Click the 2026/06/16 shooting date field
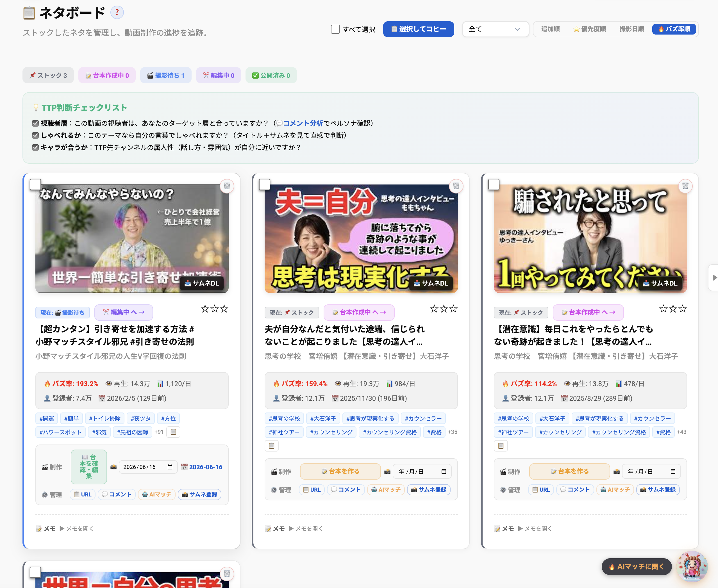 tap(148, 467)
